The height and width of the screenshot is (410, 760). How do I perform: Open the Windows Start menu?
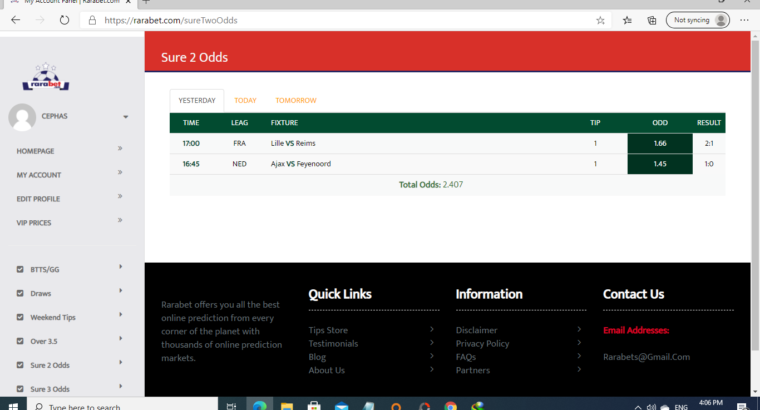[x=13, y=406]
